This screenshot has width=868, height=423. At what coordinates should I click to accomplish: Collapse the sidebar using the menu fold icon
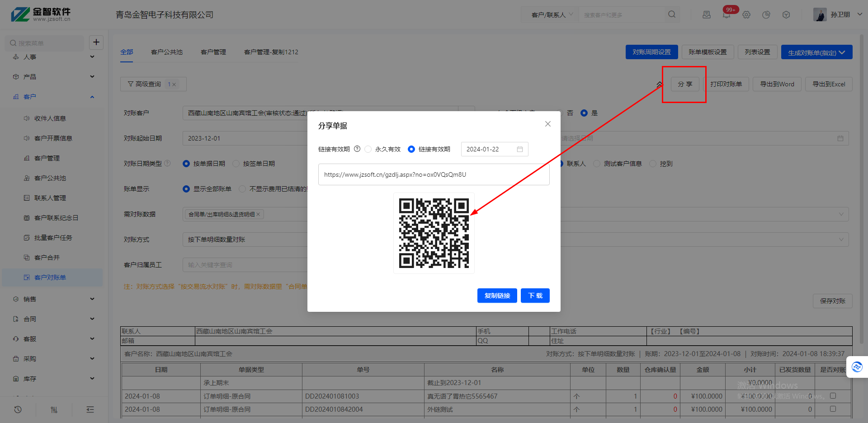click(90, 409)
